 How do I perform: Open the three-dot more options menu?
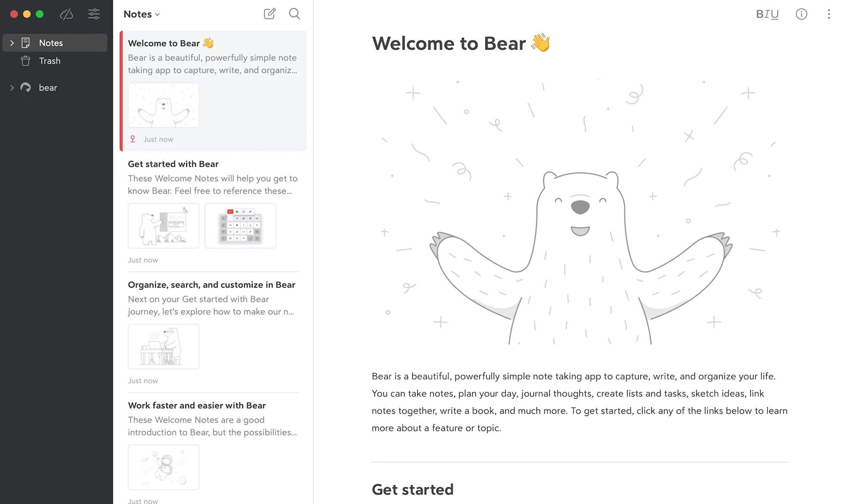coord(829,14)
